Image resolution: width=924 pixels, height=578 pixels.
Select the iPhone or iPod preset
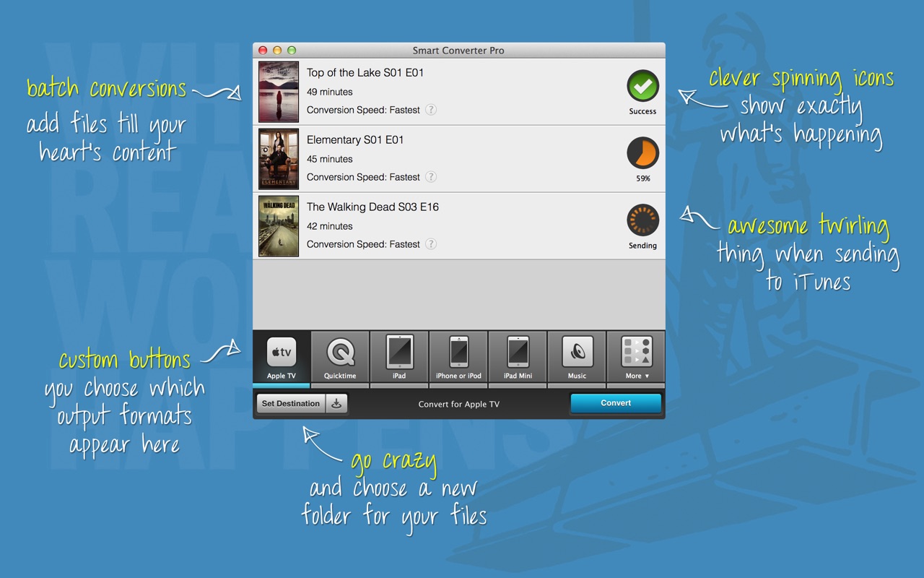tap(458, 357)
